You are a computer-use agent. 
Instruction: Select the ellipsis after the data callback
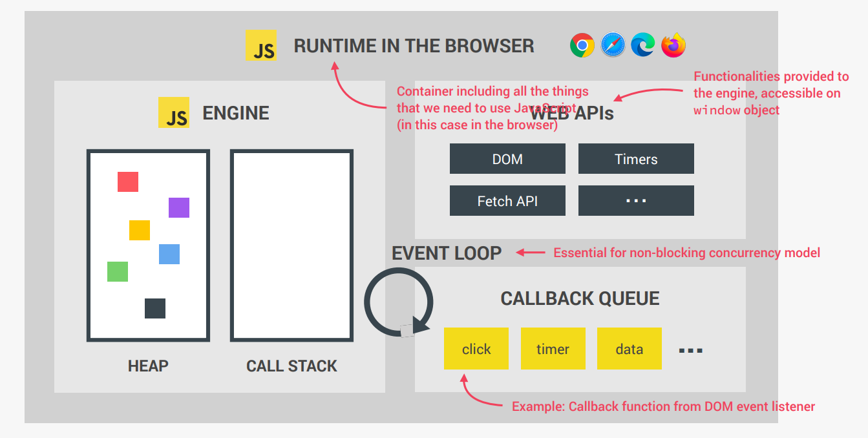click(689, 348)
